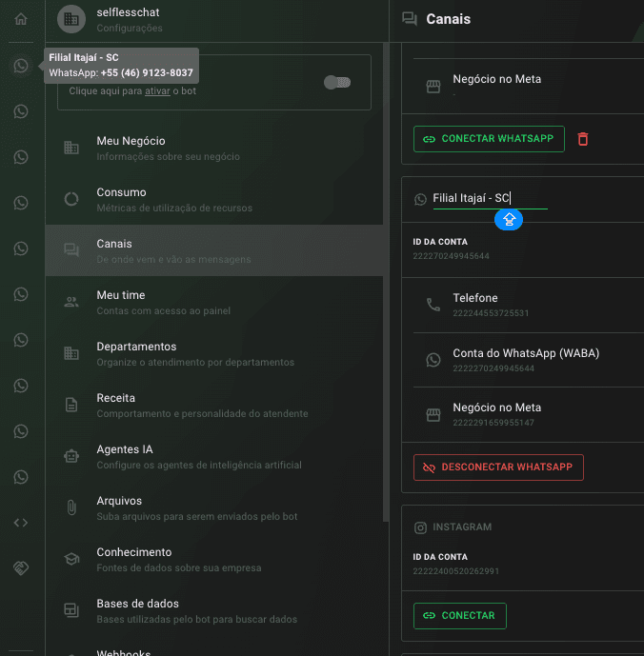Screen dimensions: 644x656
Task: Click the Filial Itajaí - SC name field
Action: 490,198
